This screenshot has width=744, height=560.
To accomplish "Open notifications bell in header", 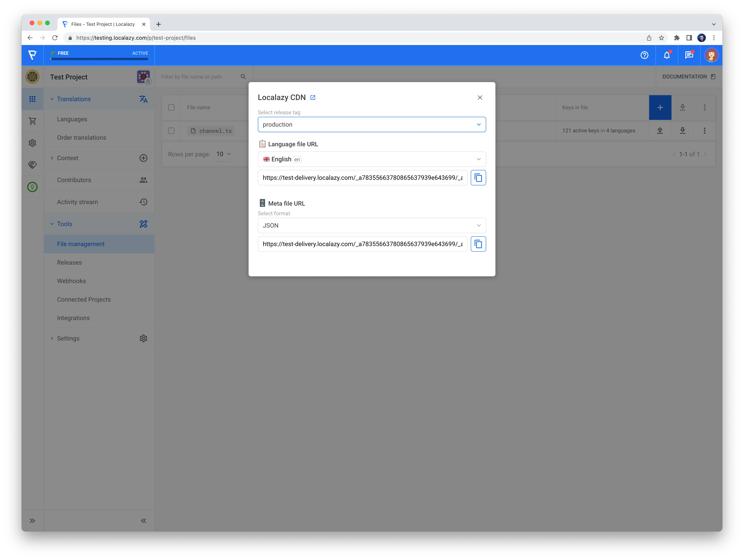I will click(x=667, y=55).
